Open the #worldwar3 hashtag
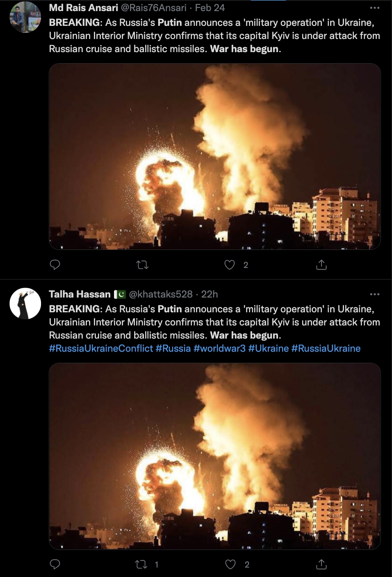Screen dimensions: 392x577 (x=219, y=348)
